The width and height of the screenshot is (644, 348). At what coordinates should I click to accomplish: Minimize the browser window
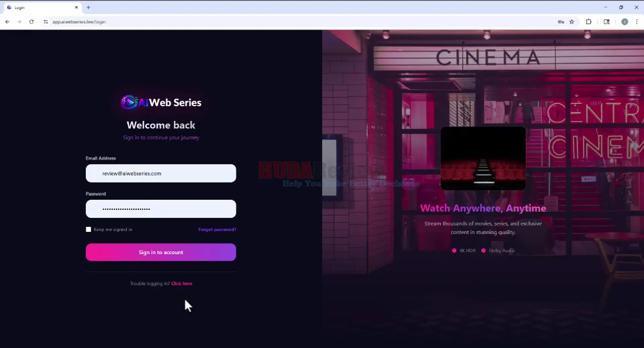pyautogui.click(x=606, y=7)
